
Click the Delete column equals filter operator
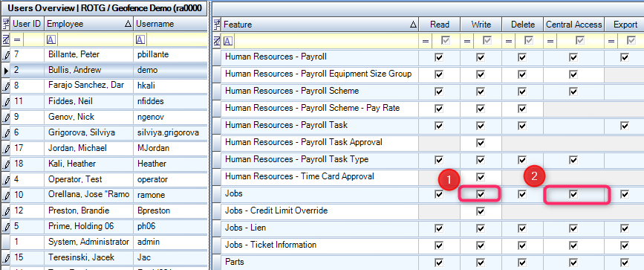coord(509,41)
